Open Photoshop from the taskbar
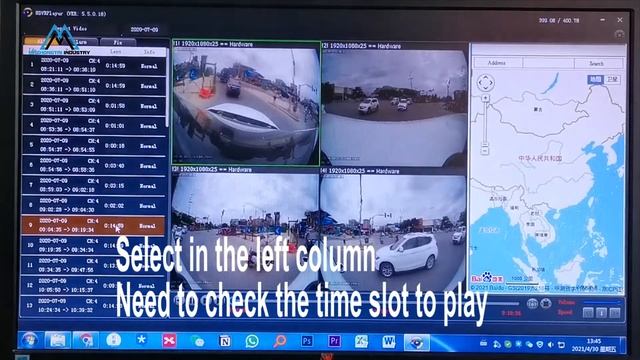The width and height of the screenshot is (640, 360). pos(307,341)
